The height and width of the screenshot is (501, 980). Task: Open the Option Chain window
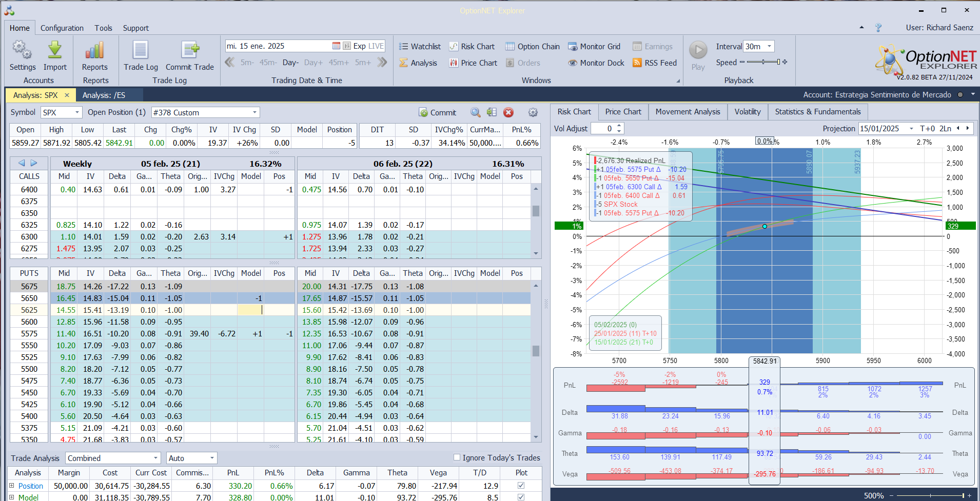pyautogui.click(x=533, y=47)
